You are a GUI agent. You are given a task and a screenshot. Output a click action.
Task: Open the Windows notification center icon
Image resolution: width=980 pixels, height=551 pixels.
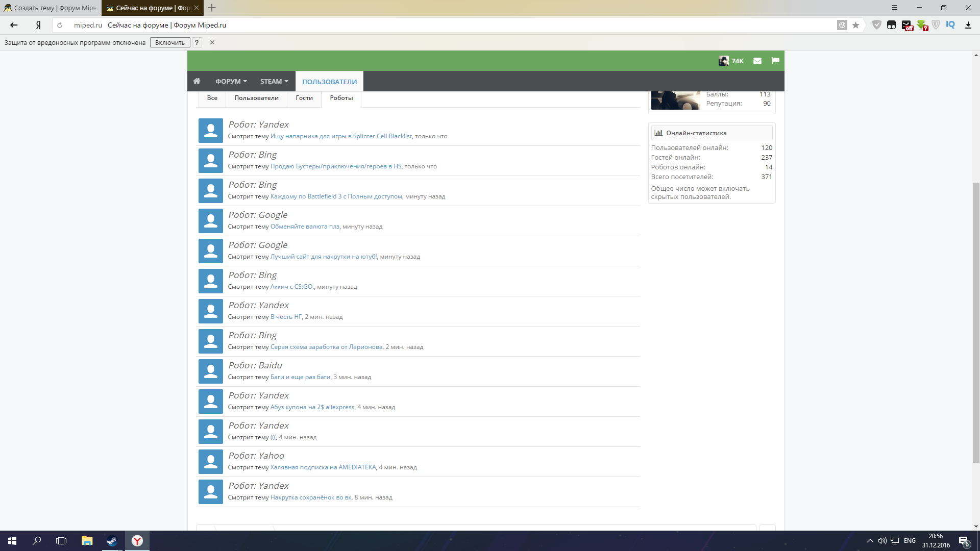point(964,541)
